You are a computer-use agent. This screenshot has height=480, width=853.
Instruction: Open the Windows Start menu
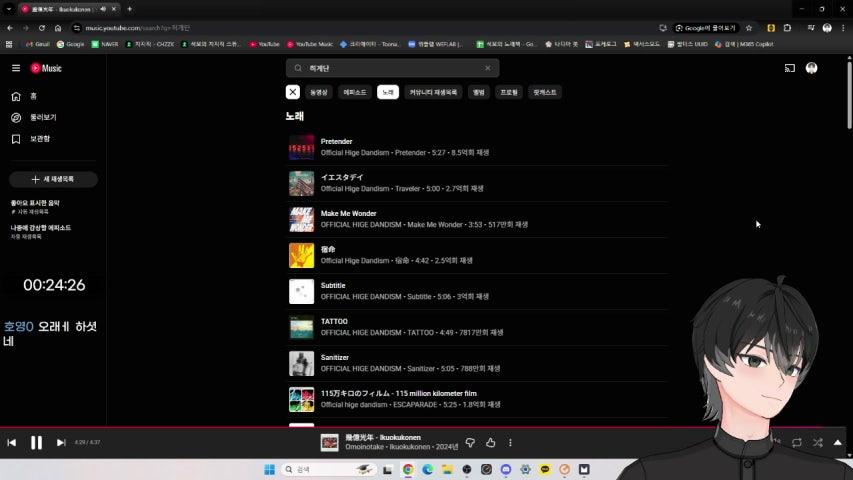269,469
